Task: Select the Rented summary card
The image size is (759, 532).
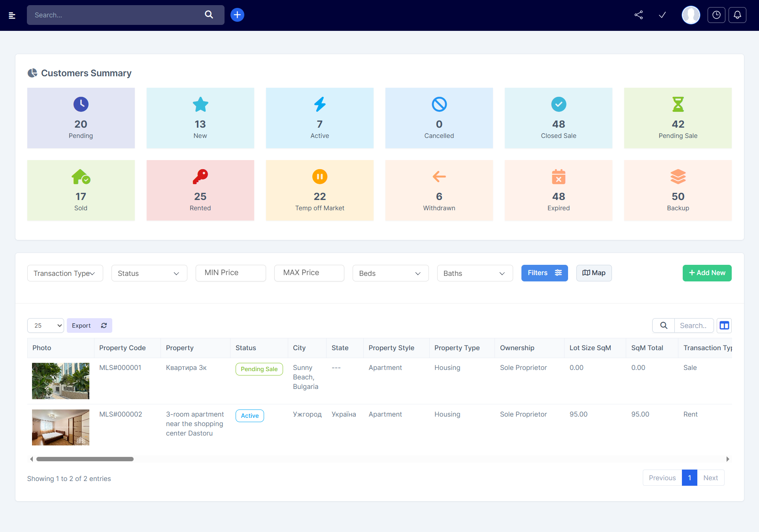Action: click(200, 191)
